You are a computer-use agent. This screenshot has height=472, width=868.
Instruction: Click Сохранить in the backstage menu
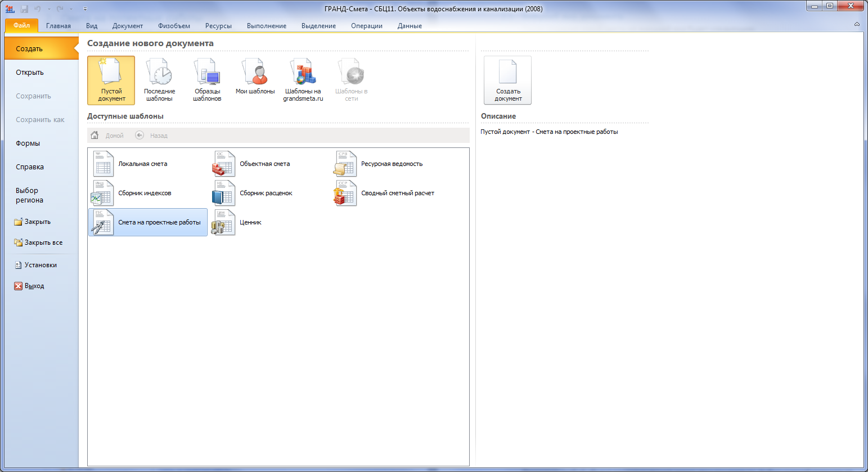pyautogui.click(x=41, y=96)
